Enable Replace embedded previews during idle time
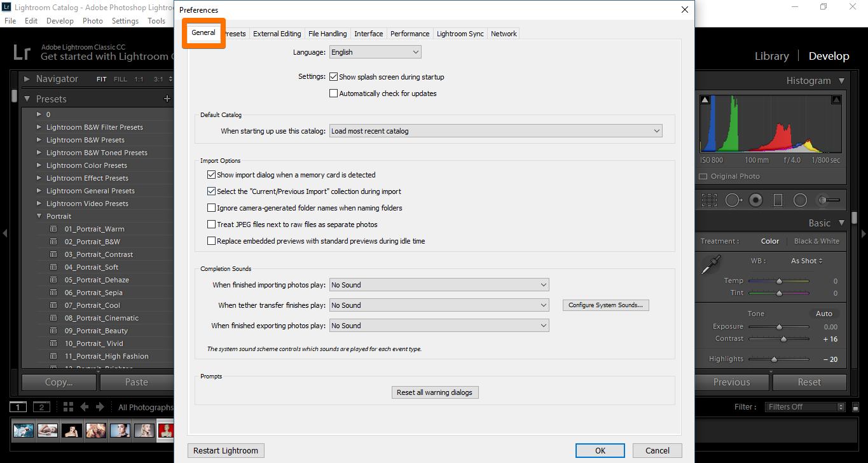The height and width of the screenshot is (463, 868). coord(211,241)
